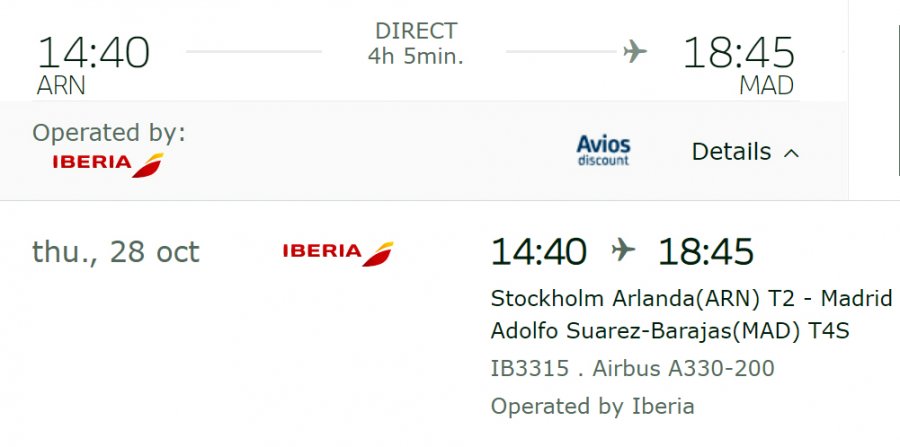Collapse the Details section
This screenshot has height=447, width=900.
click(745, 152)
